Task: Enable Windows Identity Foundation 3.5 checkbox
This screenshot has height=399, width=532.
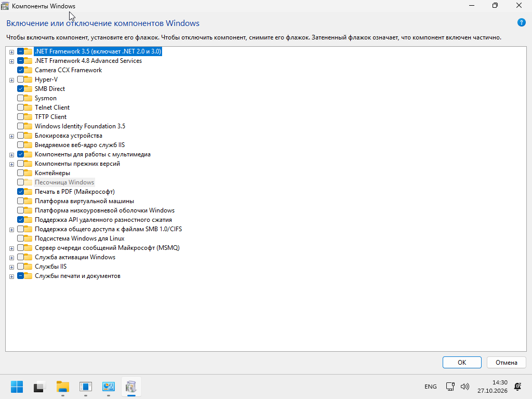Action: pyautogui.click(x=20, y=126)
